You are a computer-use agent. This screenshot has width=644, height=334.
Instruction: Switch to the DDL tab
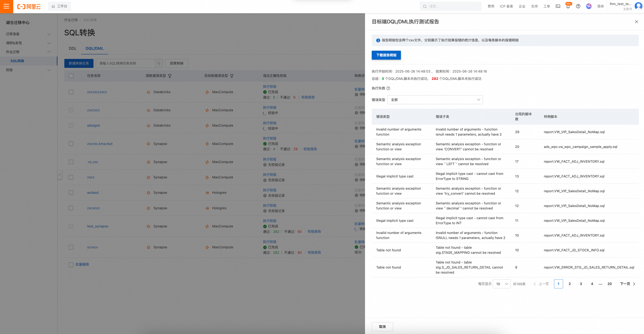pyautogui.click(x=73, y=48)
